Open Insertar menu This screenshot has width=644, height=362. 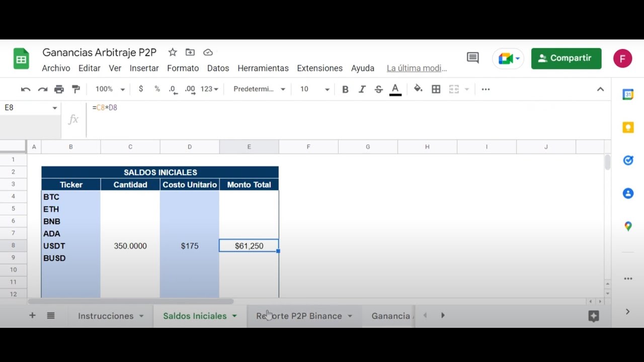tap(144, 68)
